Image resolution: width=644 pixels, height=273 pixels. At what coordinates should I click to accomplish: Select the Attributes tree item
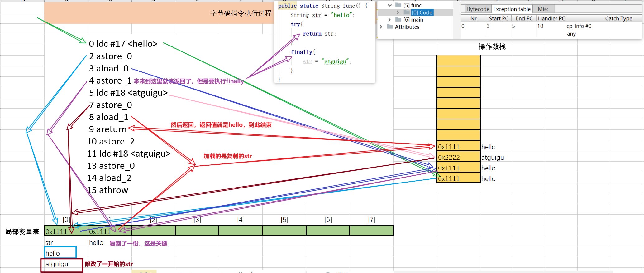407,27
